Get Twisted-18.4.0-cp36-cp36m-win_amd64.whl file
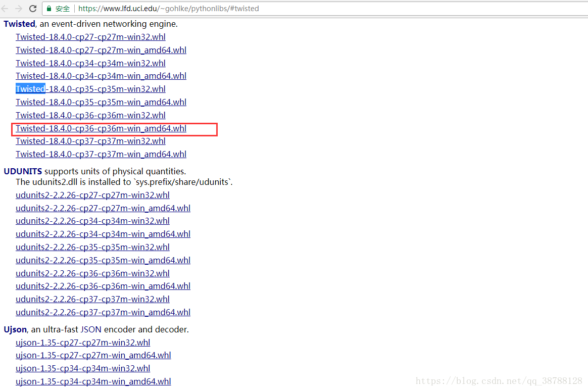 click(101, 129)
